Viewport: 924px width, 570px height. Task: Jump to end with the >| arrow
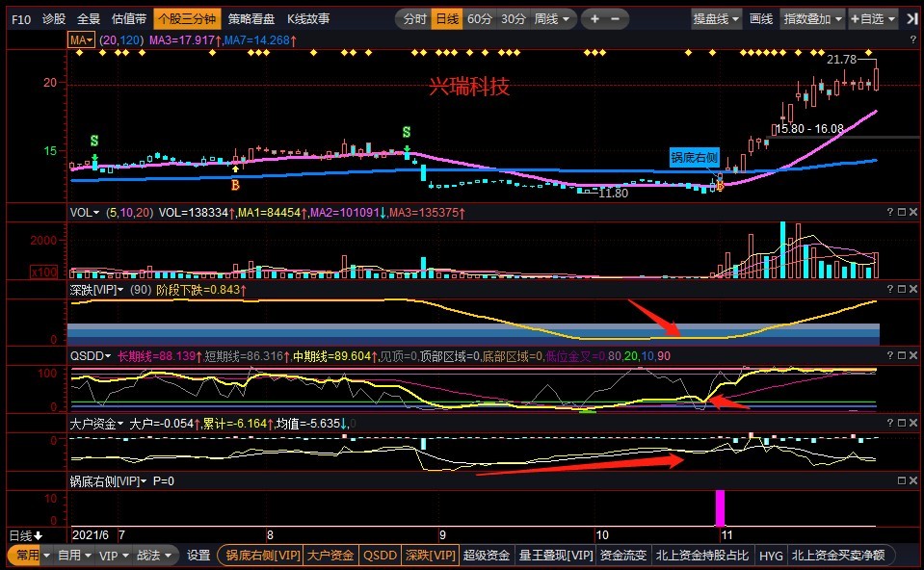point(911,18)
